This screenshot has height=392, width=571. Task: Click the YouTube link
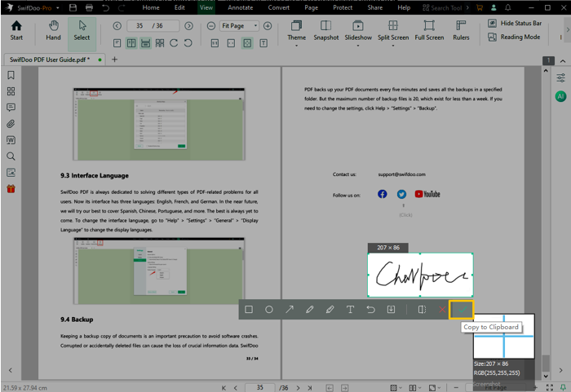(x=427, y=194)
